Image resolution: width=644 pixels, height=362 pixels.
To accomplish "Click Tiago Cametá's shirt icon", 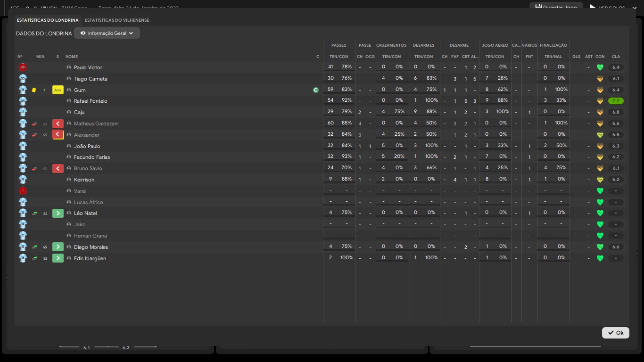I will click(x=23, y=79).
